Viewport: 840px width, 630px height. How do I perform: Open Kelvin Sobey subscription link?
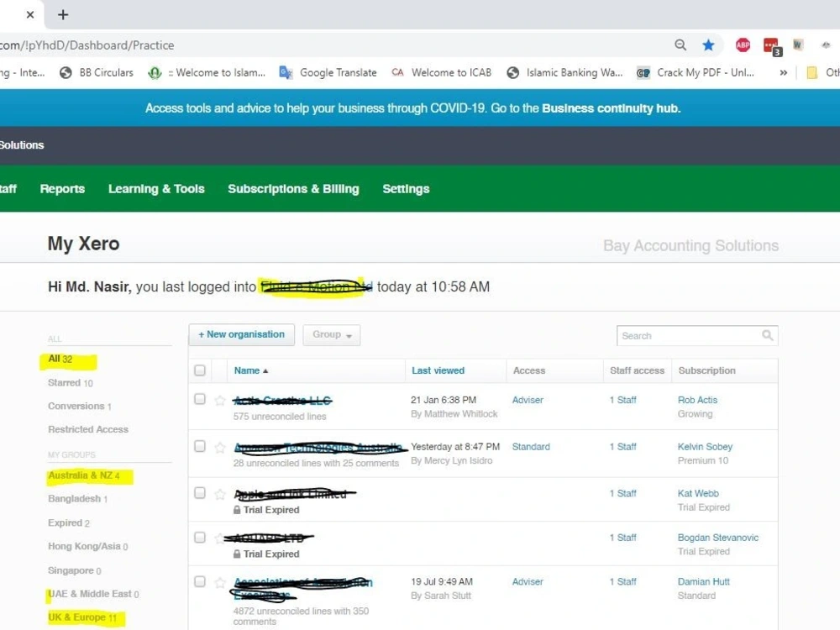[x=705, y=446]
